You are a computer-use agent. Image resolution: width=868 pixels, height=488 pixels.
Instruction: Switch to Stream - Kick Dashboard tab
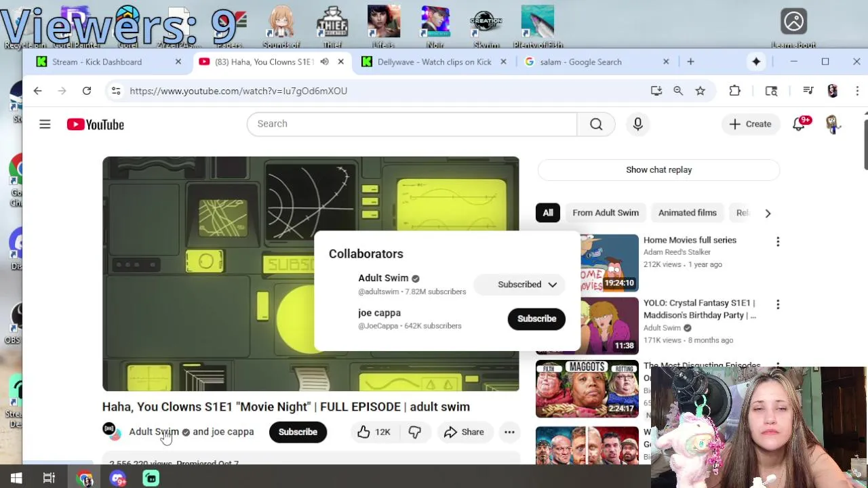97,62
